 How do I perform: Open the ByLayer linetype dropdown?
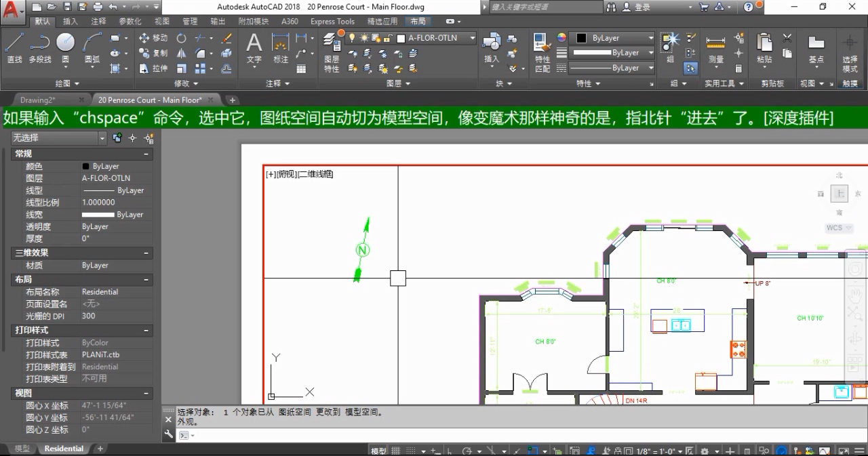click(x=651, y=68)
